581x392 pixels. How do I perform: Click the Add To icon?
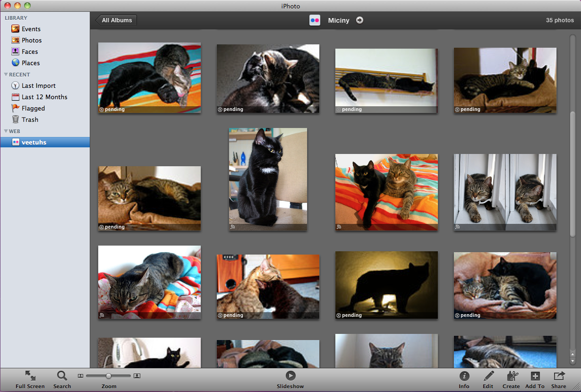coord(535,376)
